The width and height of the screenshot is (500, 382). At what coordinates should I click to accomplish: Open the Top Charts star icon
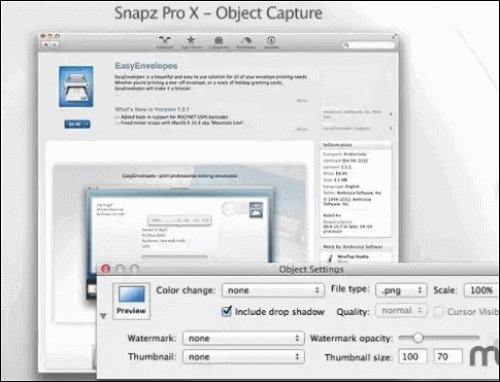point(191,42)
